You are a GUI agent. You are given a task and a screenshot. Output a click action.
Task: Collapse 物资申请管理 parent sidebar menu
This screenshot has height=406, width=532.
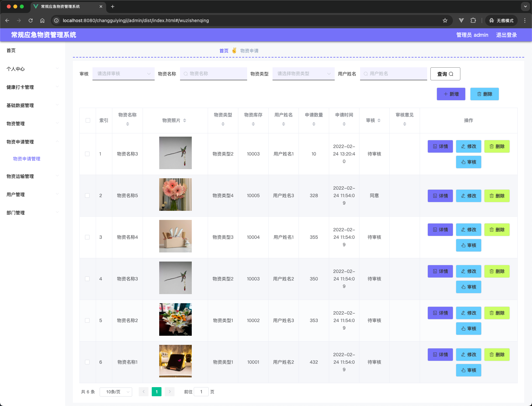click(33, 142)
